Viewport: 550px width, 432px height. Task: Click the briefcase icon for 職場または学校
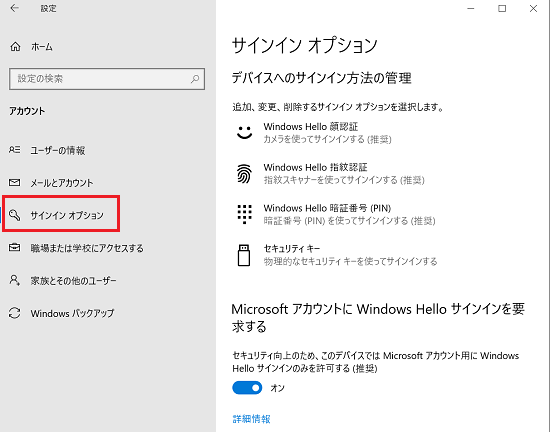14,248
